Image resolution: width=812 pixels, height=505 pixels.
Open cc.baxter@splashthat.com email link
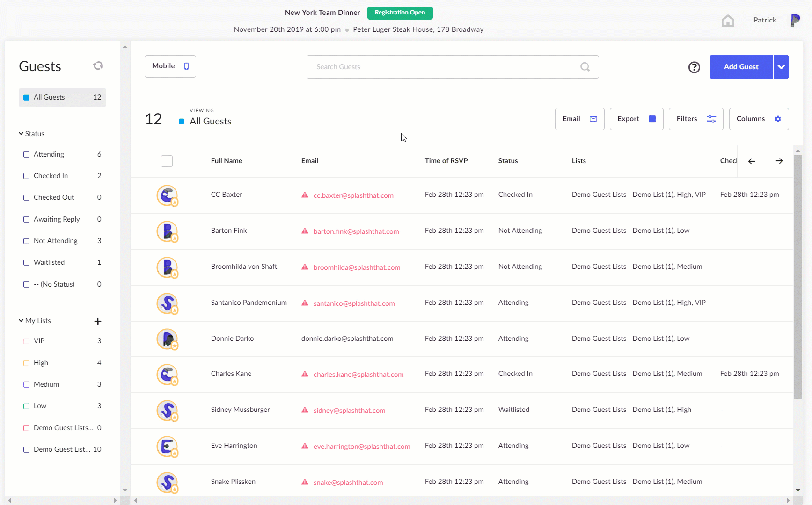[353, 195]
